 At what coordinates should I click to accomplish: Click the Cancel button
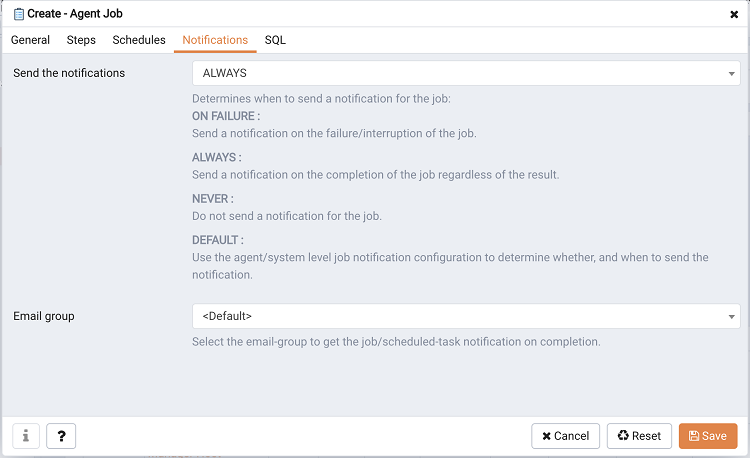(565, 436)
